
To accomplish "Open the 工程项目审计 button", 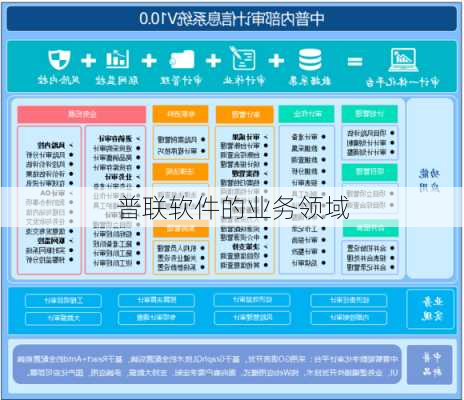I will point(63,301).
